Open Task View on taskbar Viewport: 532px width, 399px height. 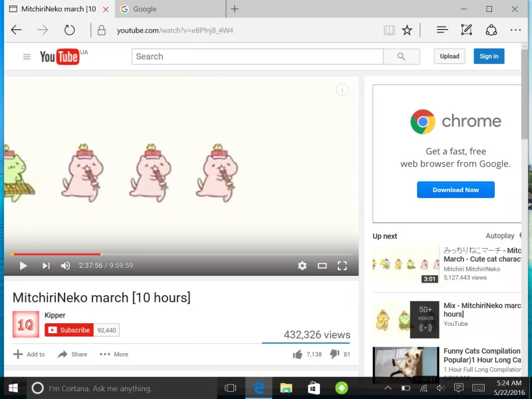coord(230,388)
